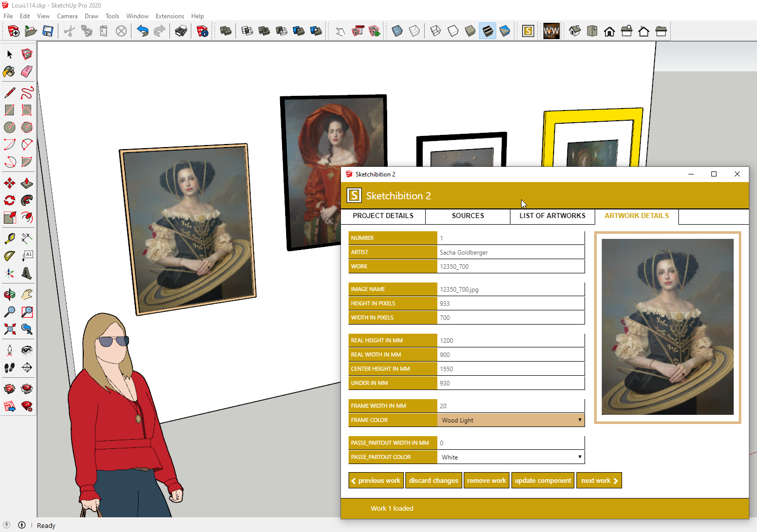Switch to Sources tab
This screenshot has height=532, width=757.
468,216
